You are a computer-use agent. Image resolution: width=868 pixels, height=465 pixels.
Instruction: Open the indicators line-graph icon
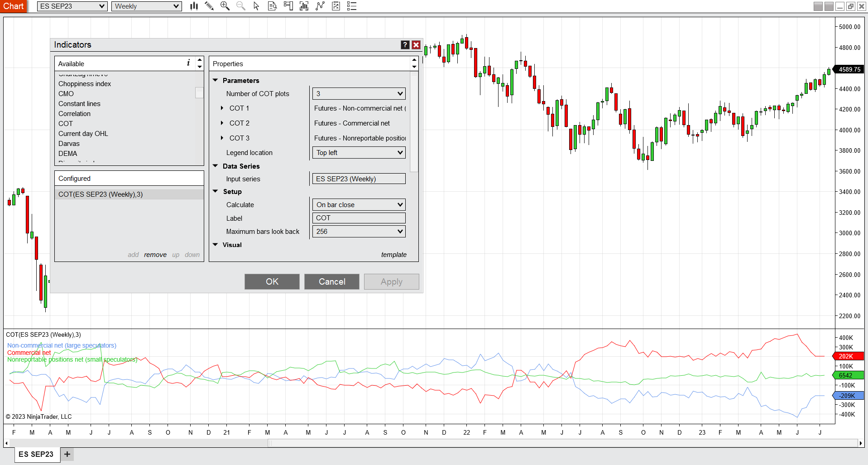pyautogui.click(x=320, y=6)
